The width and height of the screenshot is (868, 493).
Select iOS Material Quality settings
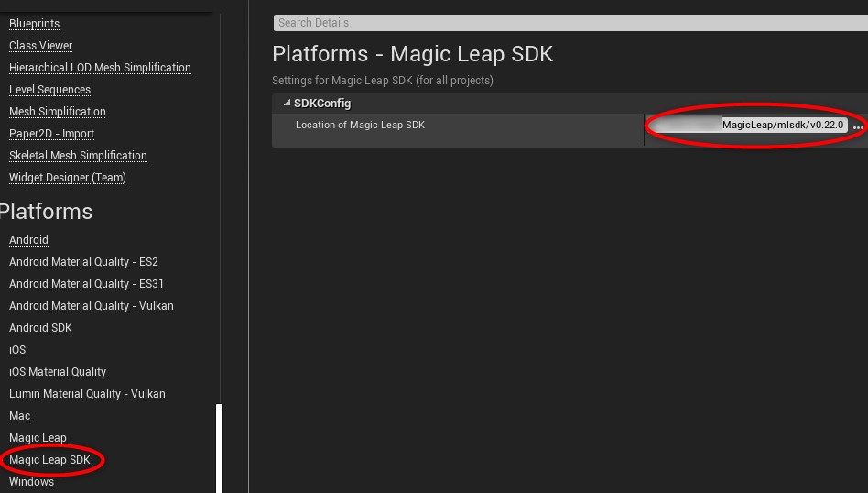pos(58,372)
